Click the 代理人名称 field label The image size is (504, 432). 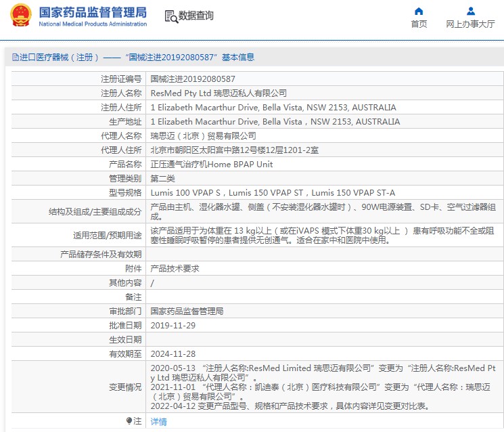click(121, 135)
